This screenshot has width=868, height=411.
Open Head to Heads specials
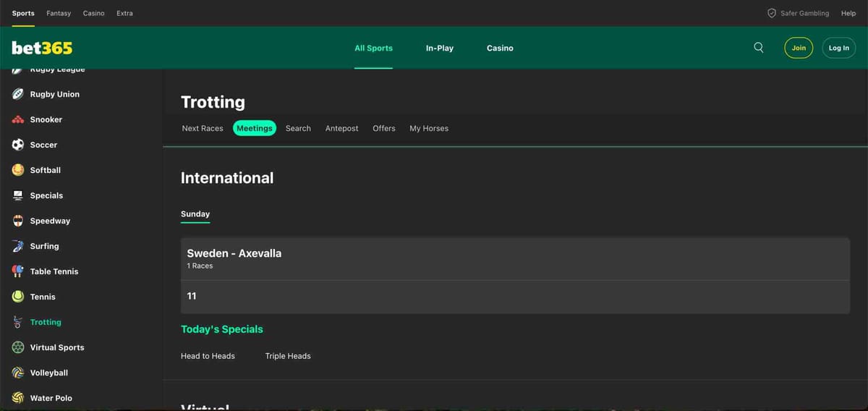click(x=208, y=356)
